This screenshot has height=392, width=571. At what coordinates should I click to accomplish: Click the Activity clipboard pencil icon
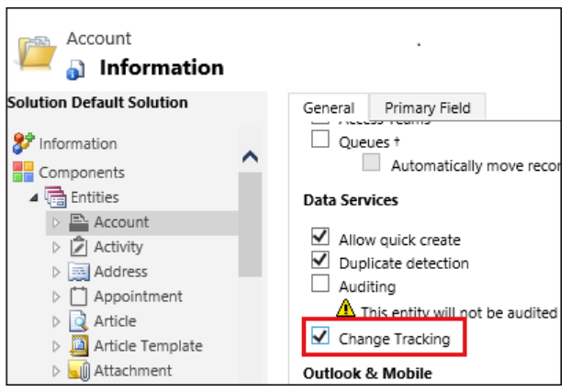click(x=79, y=247)
